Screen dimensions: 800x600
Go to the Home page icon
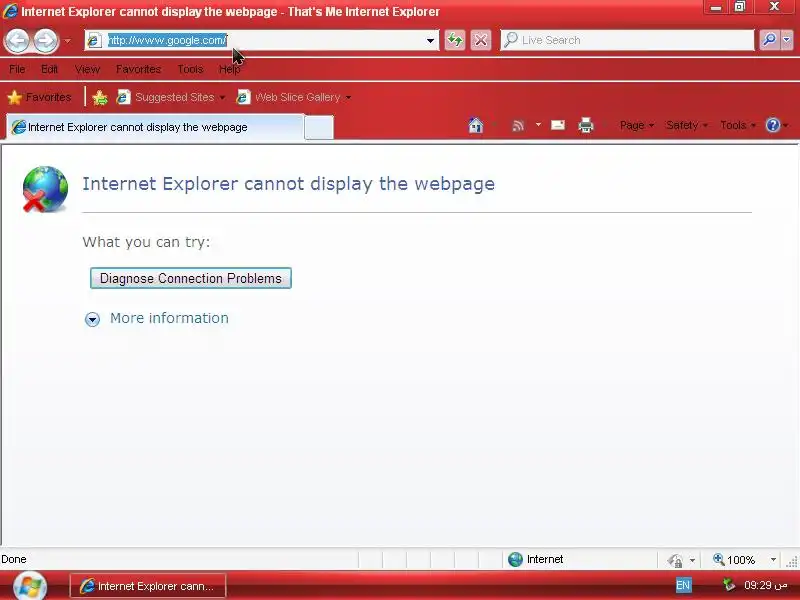tap(476, 126)
